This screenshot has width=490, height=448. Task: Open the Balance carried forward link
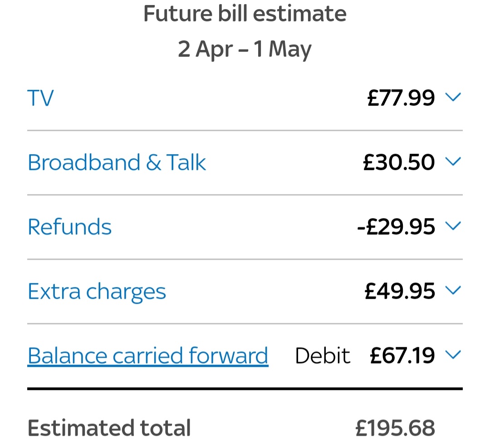tap(147, 355)
